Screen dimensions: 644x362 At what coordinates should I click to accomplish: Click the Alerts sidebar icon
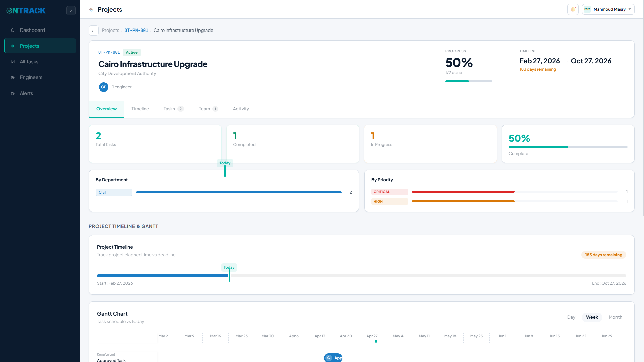[13, 93]
